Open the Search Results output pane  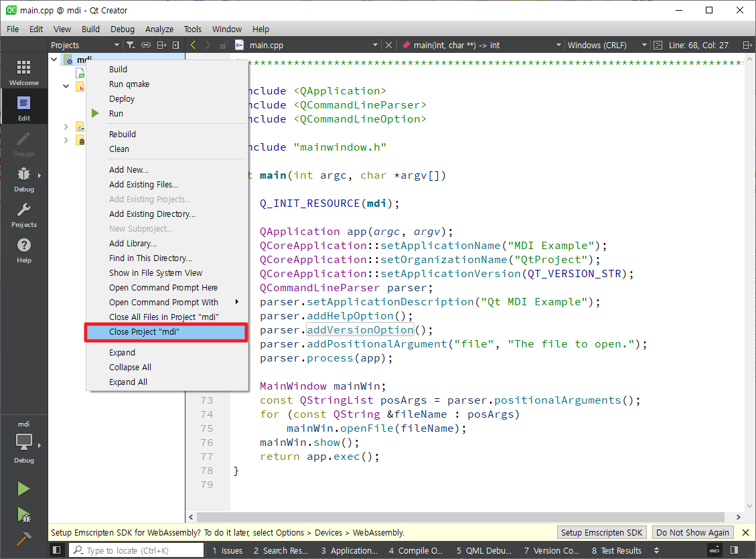[281, 550]
